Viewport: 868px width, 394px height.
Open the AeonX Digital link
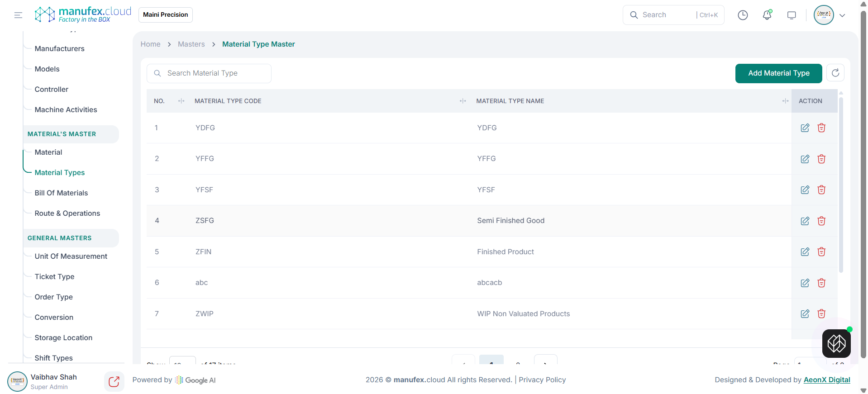[827, 380]
